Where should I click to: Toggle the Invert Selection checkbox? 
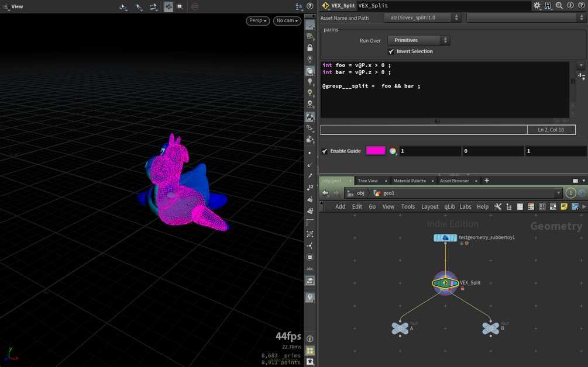[391, 51]
